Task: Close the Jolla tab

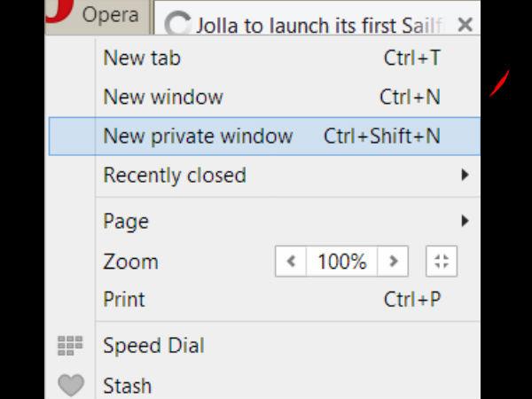Action: [x=464, y=24]
